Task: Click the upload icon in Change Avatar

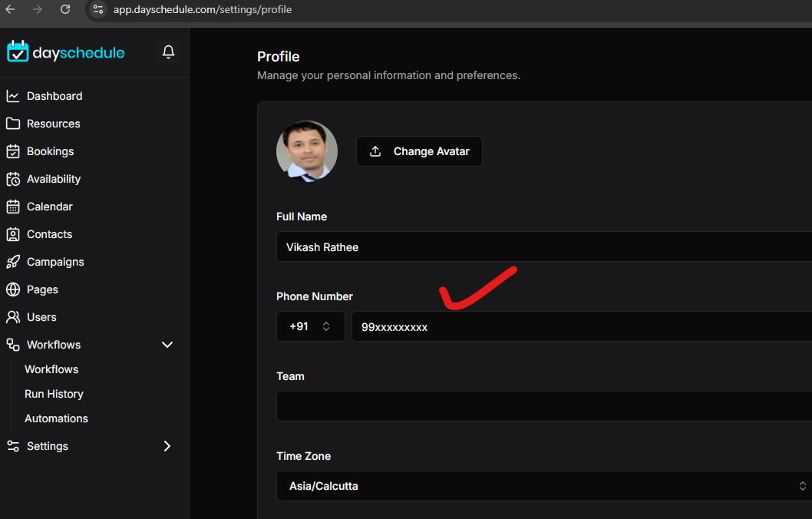Action: pos(375,151)
